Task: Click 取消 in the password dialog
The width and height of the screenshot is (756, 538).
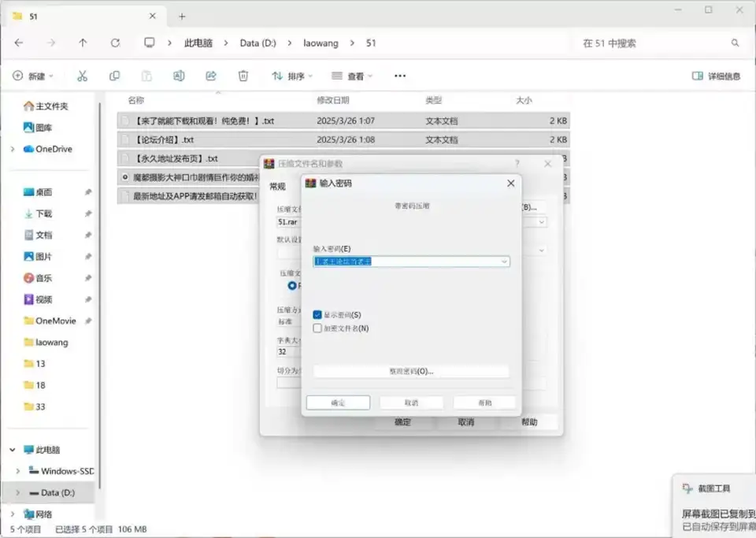Action: (411, 403)
